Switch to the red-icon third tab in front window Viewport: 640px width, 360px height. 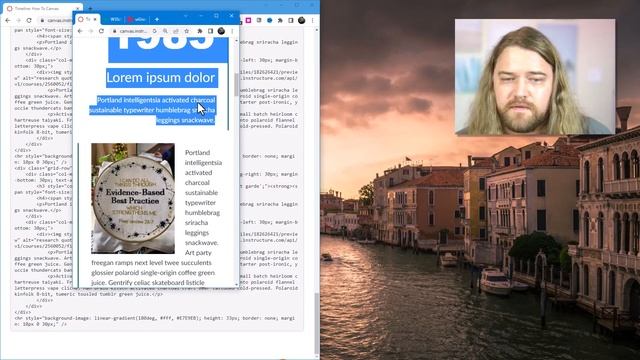(x=137, y=19)
